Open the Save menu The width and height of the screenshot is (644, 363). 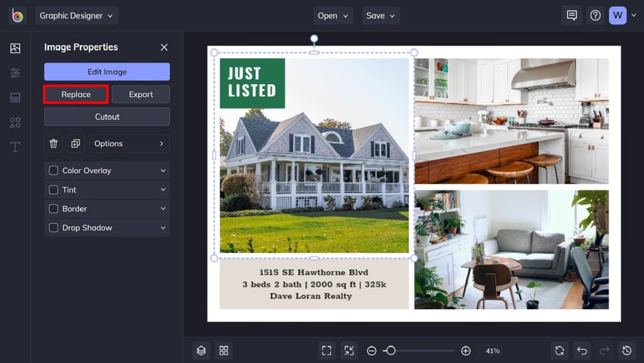tap(381, 16)
